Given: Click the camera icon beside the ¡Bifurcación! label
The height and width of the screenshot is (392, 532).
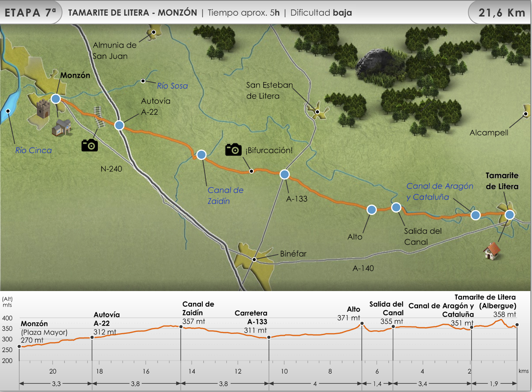Looking at the screenshot, I should click(x=233, y=150).
